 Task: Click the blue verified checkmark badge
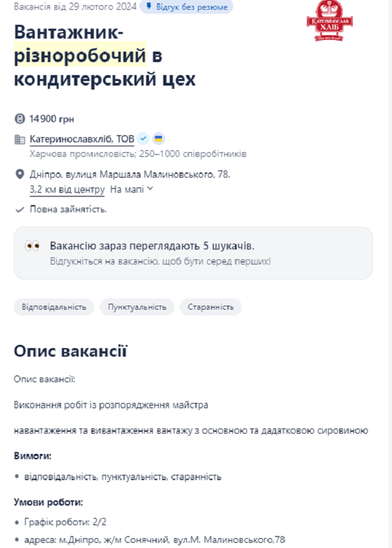coord(144,138)
